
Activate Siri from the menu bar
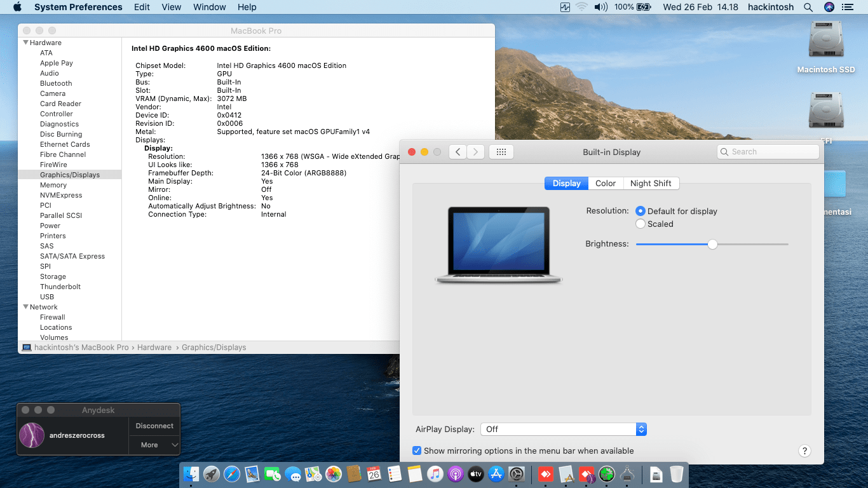tap(829, 7)
